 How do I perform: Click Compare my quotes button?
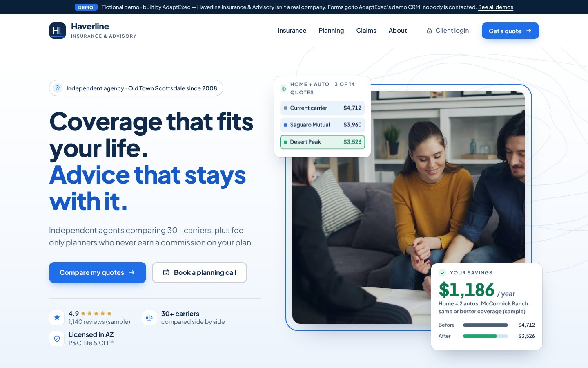coord(98,272)
